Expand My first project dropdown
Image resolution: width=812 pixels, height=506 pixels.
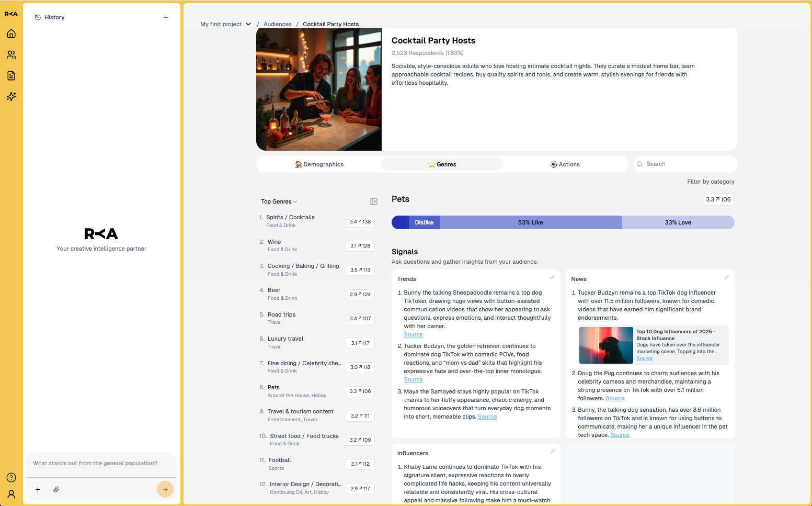pyautogui.click(x=226, y=24)
